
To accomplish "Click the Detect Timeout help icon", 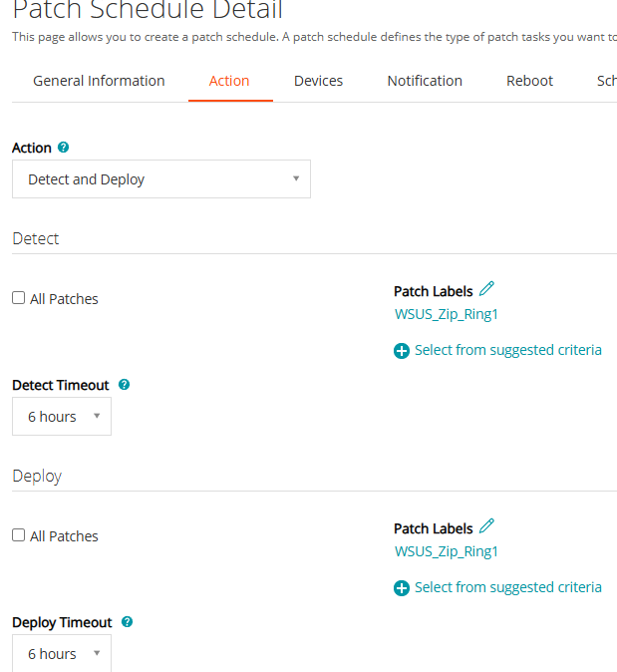I will tap(124, 385).
